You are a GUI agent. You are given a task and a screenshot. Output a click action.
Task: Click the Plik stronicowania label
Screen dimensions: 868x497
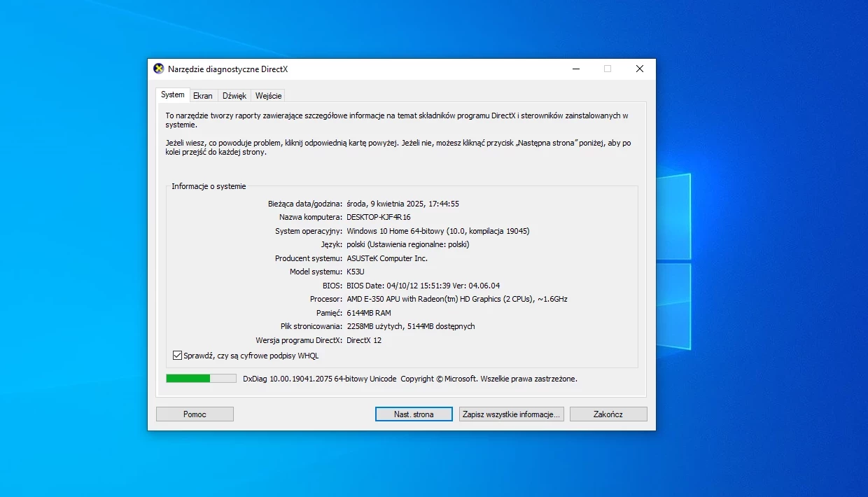click(x=310, y=326)
